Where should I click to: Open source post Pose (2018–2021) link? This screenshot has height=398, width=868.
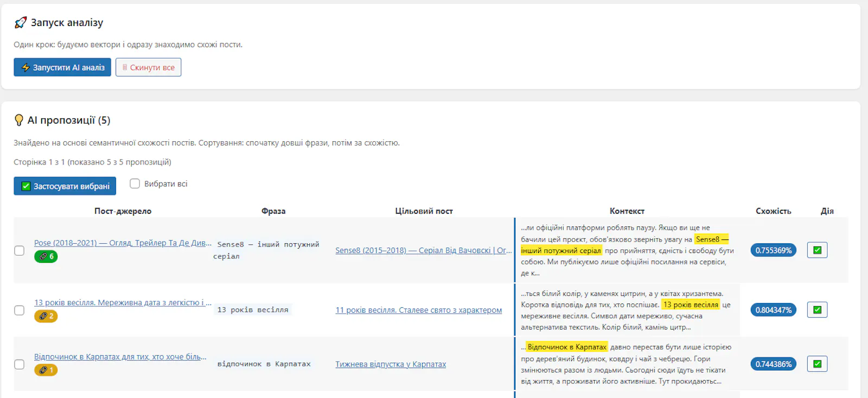click(123, 243)
